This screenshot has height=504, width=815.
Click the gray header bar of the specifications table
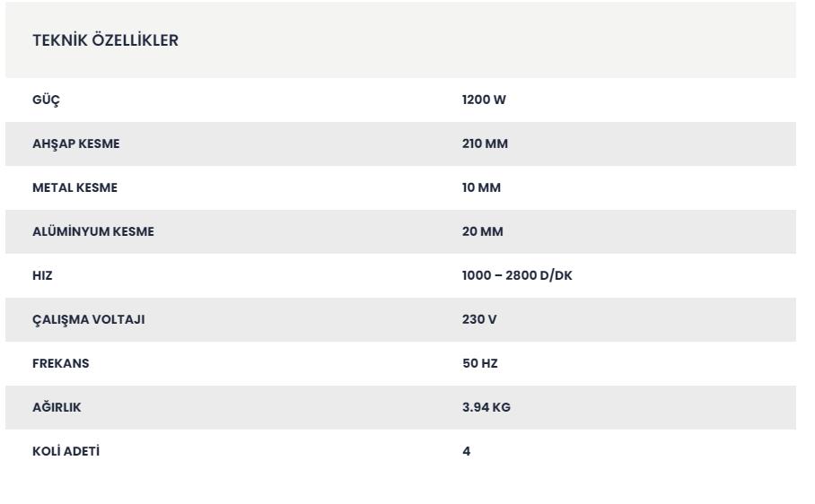(400, 40)
